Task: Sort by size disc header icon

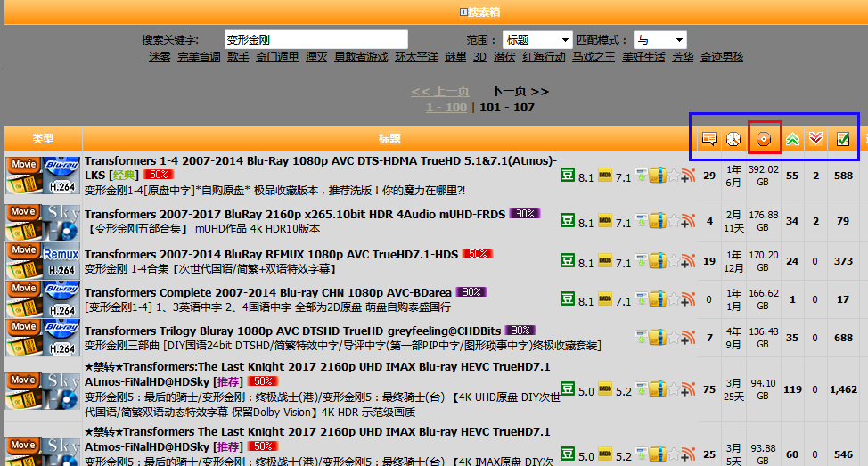Action: point(764,138)
